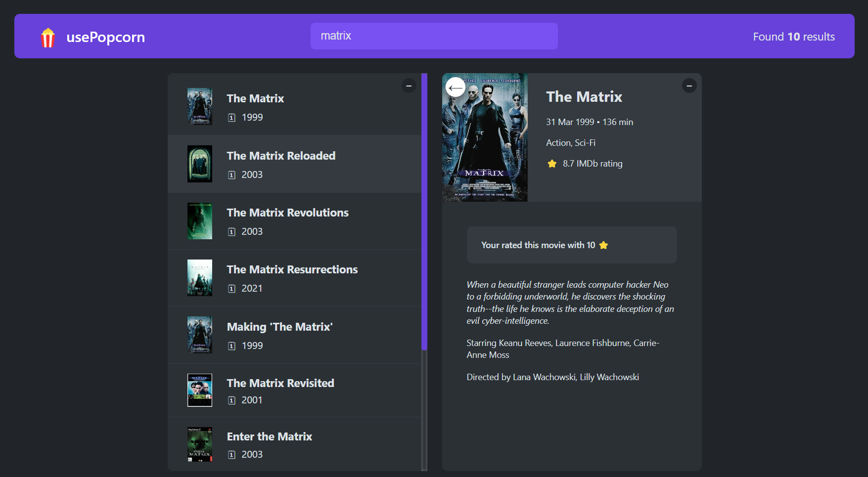The width and height of the screenshot is (868, 477).
Task: Click the usePopcorn title text
Action: (105, 38)
